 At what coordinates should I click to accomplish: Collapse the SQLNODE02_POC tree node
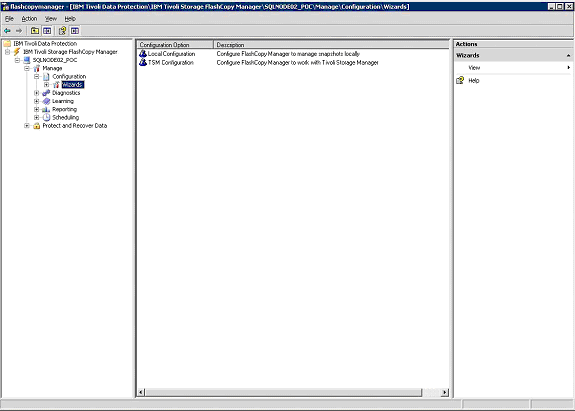(x=17, y=60)
